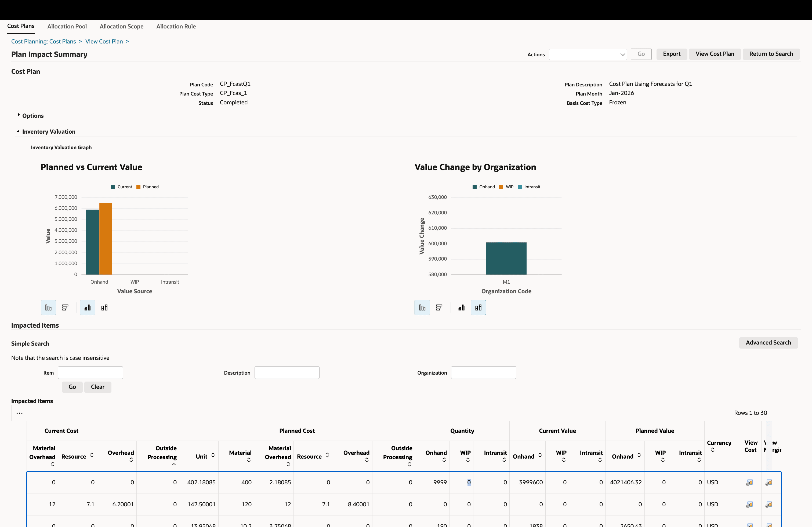Switch Planned vs Current chart to horizontal bars
The image size is (812, 527).
(x=66, y=307)
